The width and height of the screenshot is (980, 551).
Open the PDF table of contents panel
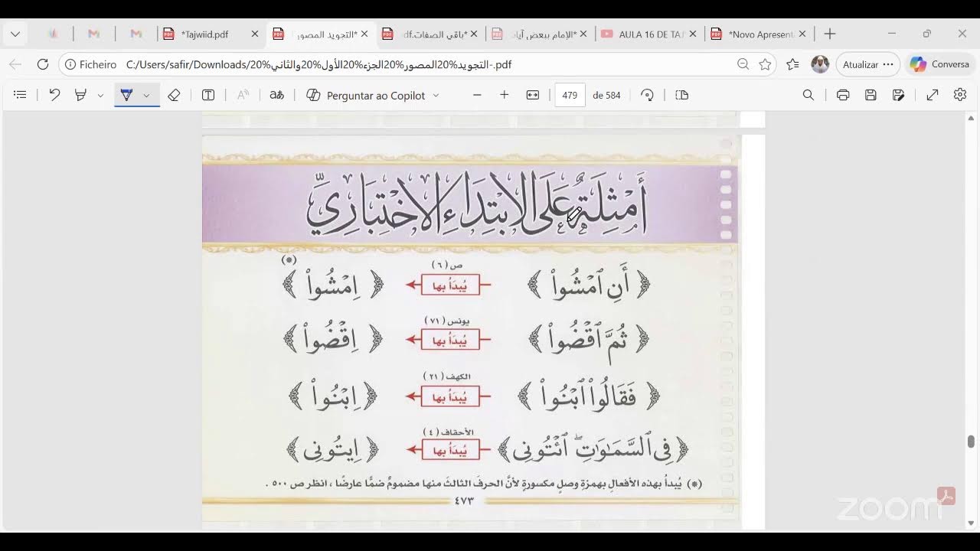[x=21, y=95]
